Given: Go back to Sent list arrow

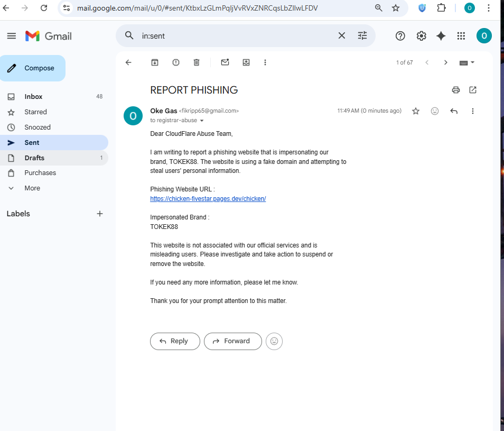Looking at the screenshot, I should (x=128, y=62).
